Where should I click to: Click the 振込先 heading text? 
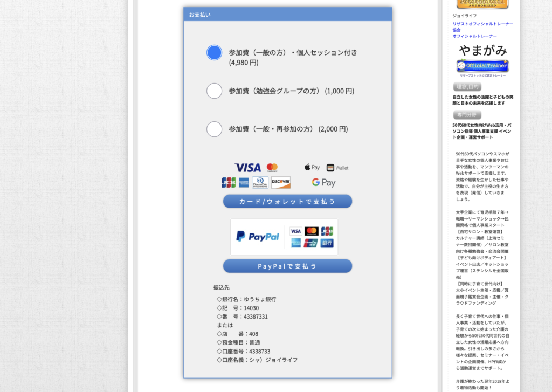pos(221,287)
